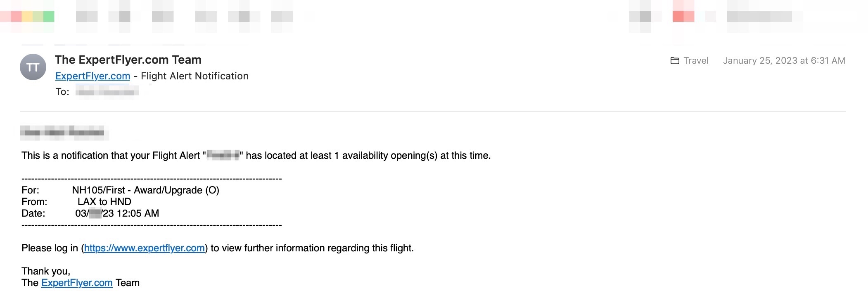Click the blurred flight alert name in quotes

tap(223, 155)
